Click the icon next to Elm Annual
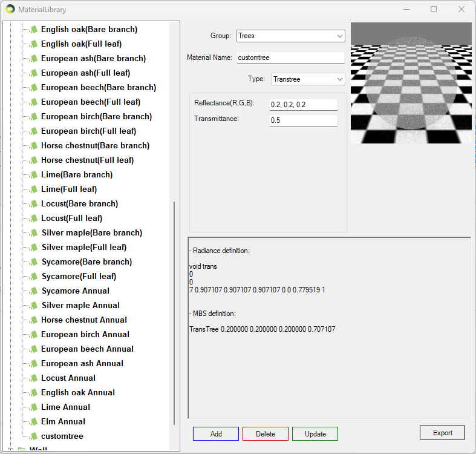 click(34, 421)
